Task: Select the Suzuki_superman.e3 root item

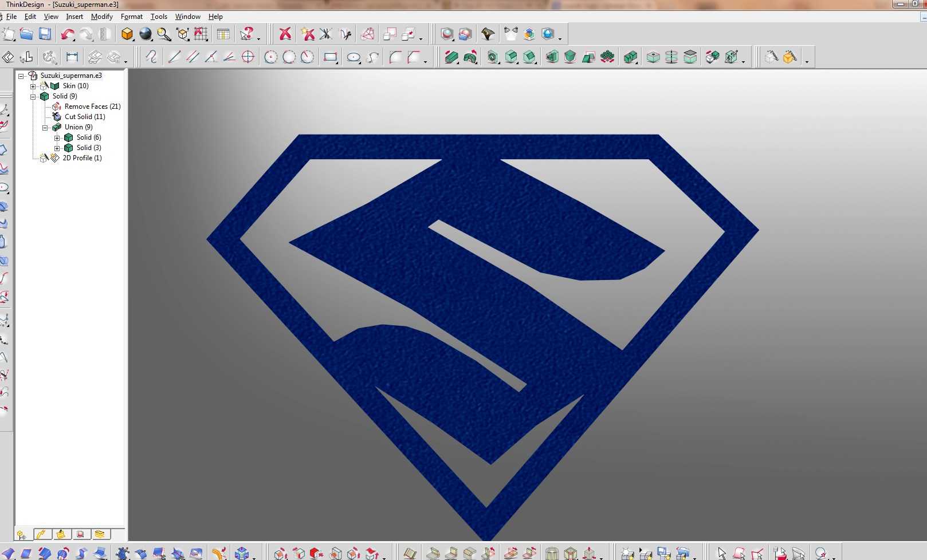Action: click(71, 76)
